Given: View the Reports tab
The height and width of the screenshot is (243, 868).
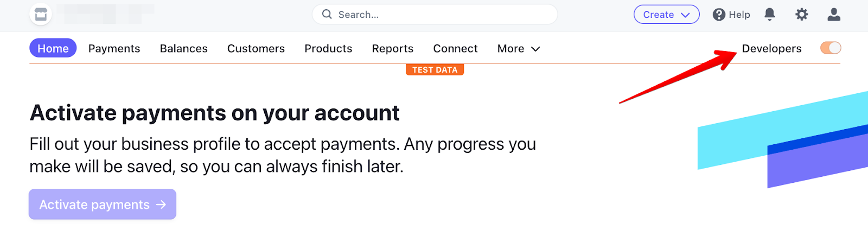Looking at the screenshot, I should (x=392, y=48).
